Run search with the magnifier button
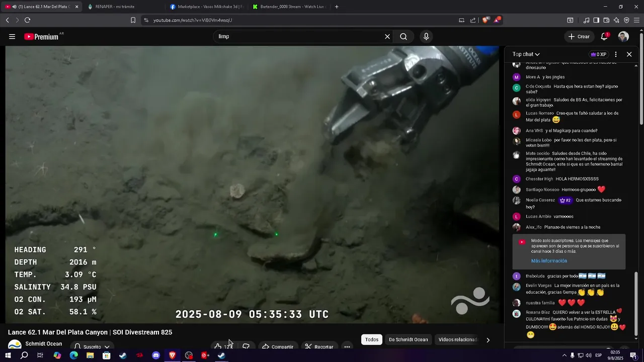This screenshot has width=644, height=362. 404,37
